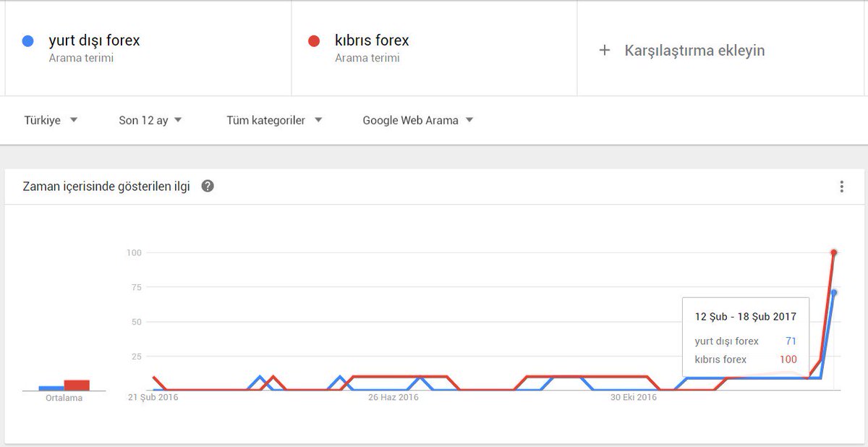Screen dimensions: 868x447
Task: Click the red peak data point at 100
Action: click(834, 252)
